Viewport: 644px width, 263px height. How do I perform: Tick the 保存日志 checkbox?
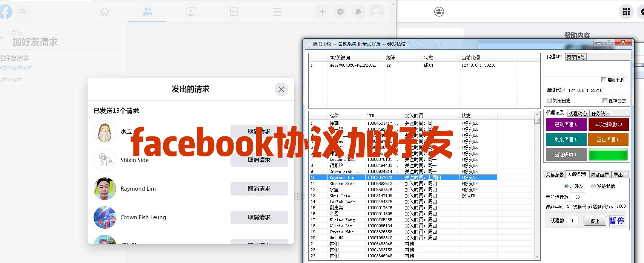[605, 101]
